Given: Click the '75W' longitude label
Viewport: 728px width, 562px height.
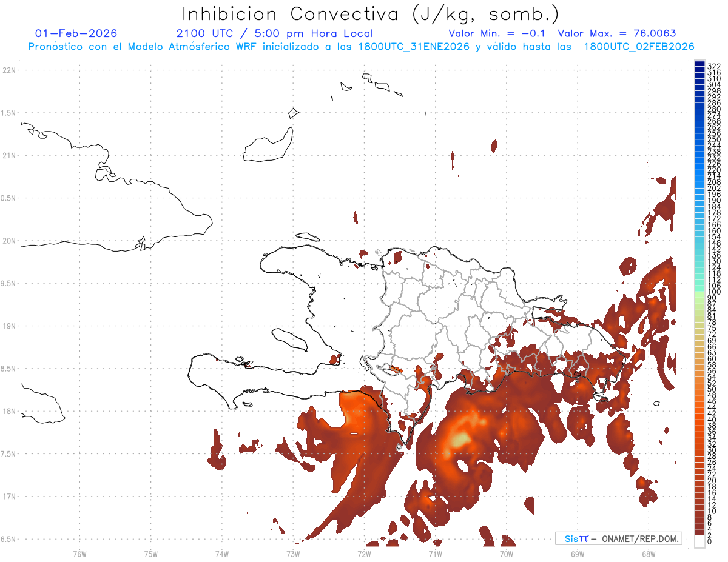Looking at the screenshot, I should 151,553.
